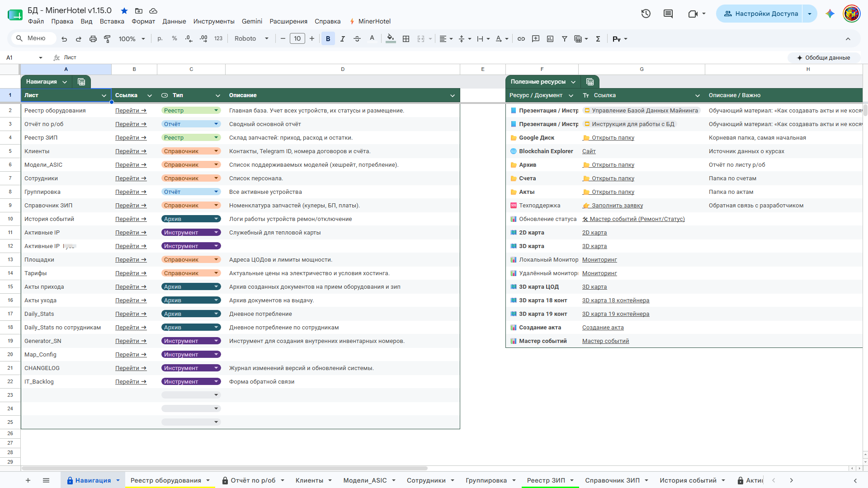Viewport: 868px width, 488px height.
Task: Toggle strikethrough formatting
Action: pyautogui.click(x=357, y=39)
